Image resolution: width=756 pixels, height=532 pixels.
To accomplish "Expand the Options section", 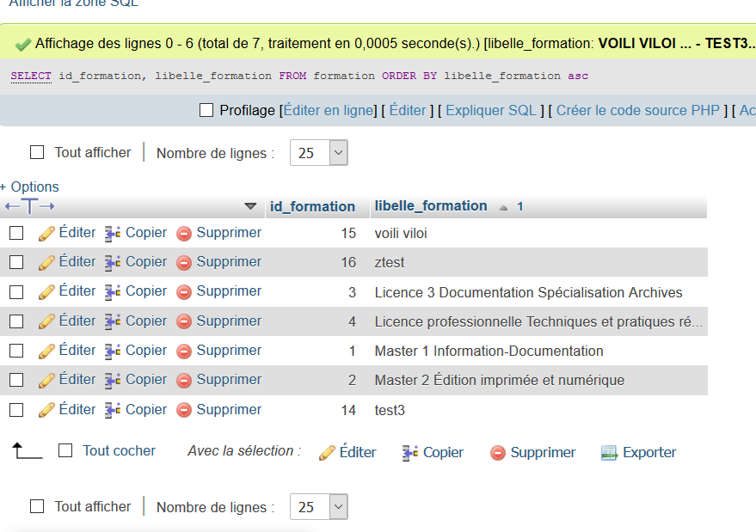I will [x=29, y=187].
